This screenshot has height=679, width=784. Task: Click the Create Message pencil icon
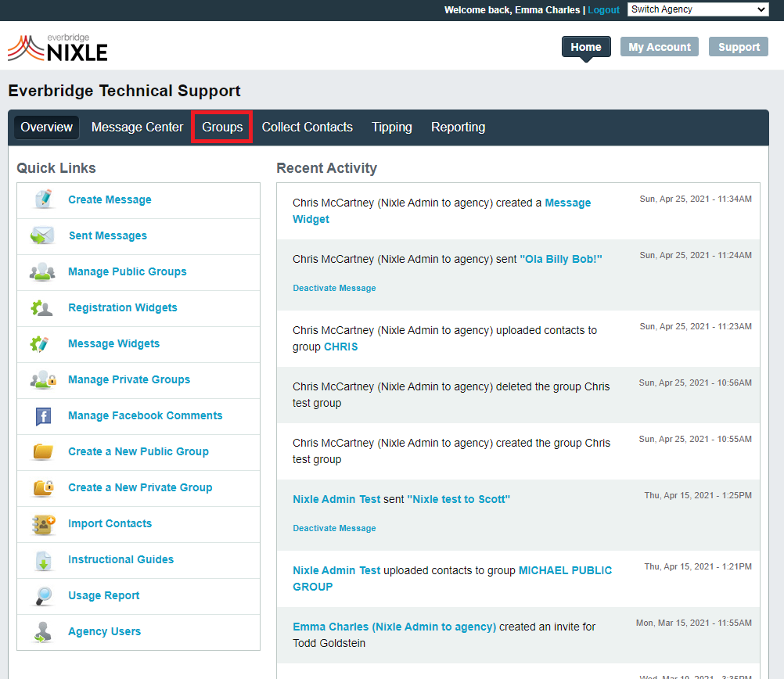(43, 199)
